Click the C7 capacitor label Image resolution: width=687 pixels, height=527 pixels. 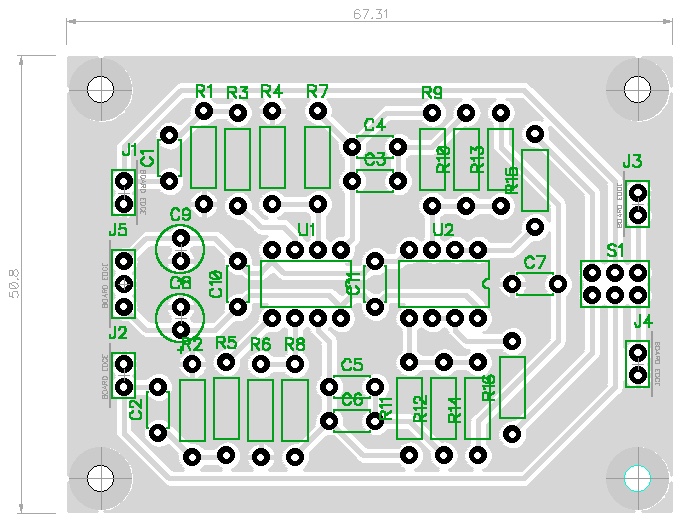[x=535, y=263]
